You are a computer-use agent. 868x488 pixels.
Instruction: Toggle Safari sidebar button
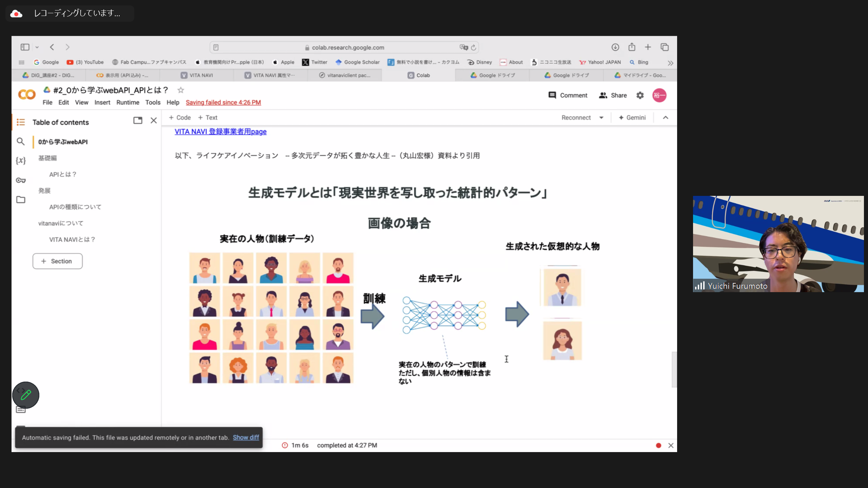(x=25, y=47)
